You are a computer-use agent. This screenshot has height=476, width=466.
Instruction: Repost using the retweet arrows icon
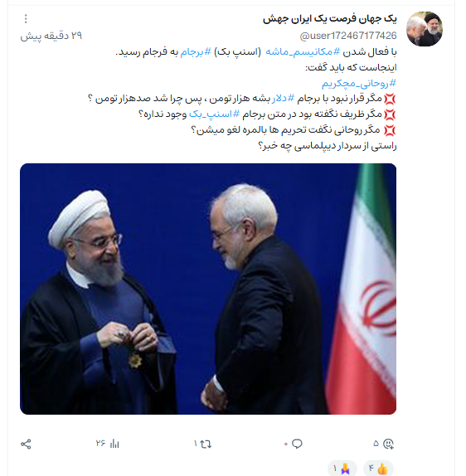pyautogui.click(x=206, y=444)
